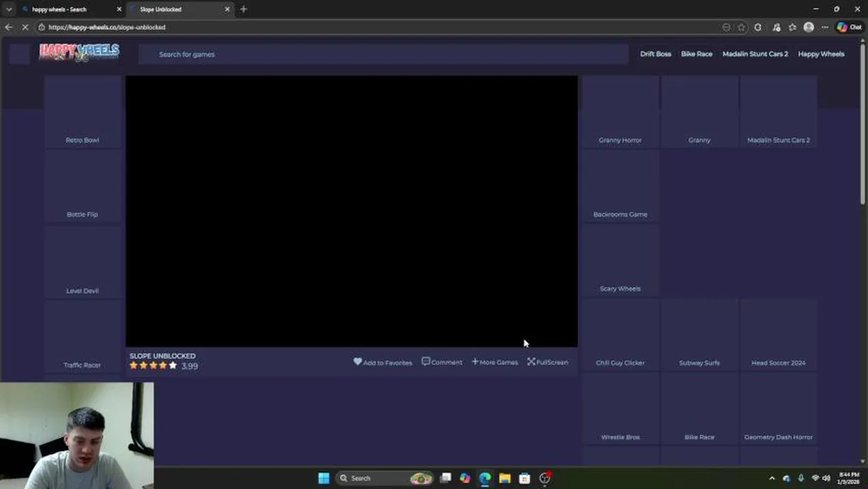
Task: Rate game with the fifth star
Action: (x=173, y=365)
